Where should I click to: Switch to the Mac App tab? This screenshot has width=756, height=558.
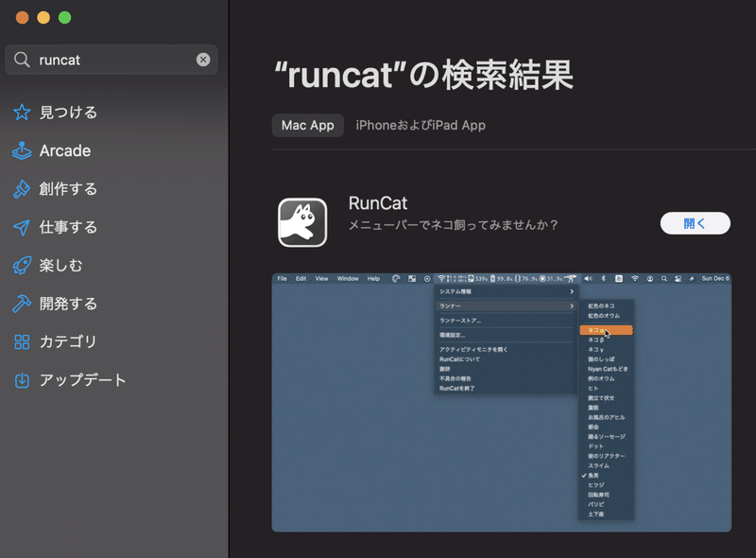click(x=308, y=126)
